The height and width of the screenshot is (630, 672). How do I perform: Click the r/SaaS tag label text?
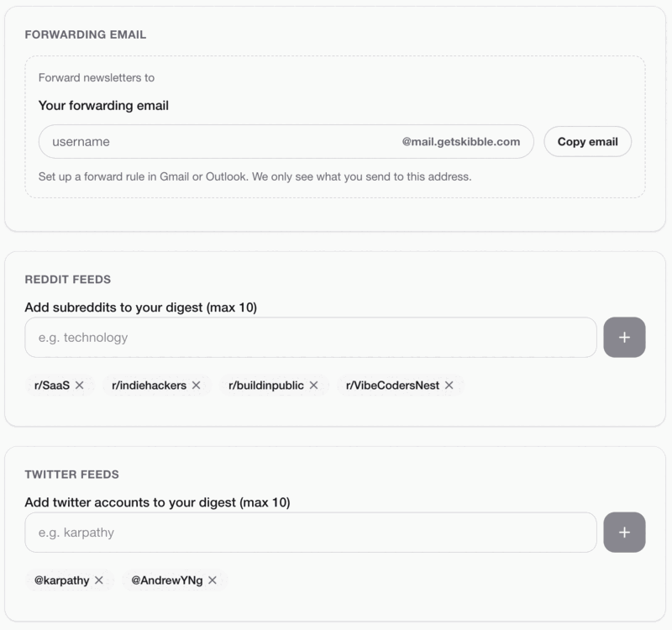click(52, 386)
